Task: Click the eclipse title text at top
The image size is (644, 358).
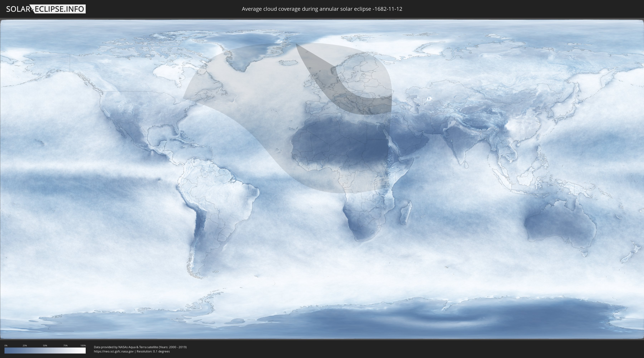Action: [322, 9]
